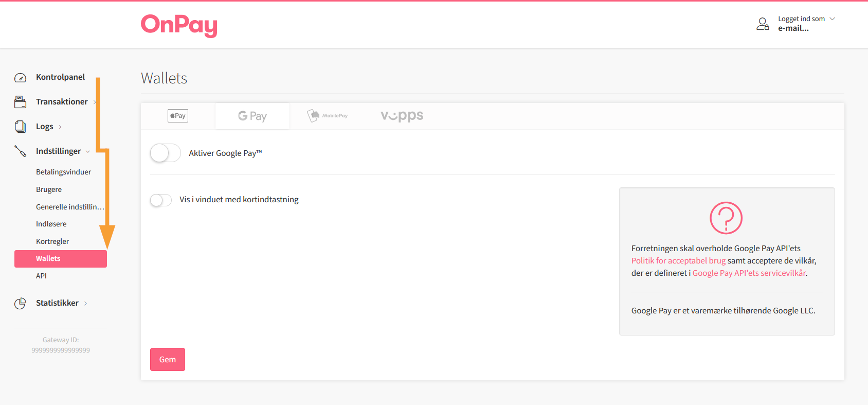Go to Brugere settings
Image resolution: width=868 pixels, height=405 pixels.
[49, 189]
